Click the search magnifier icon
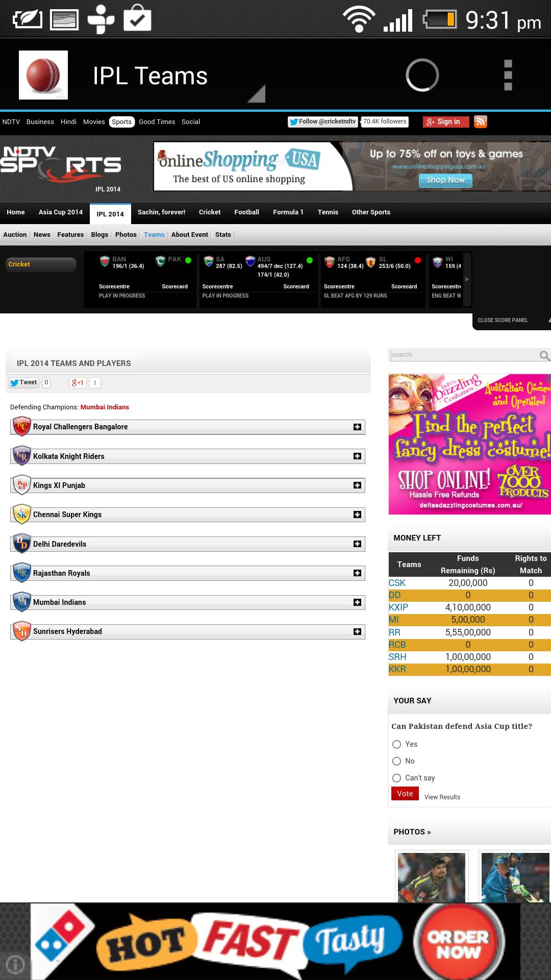The width and height of the screenshot is (551, 980). [x=544, y=355]
